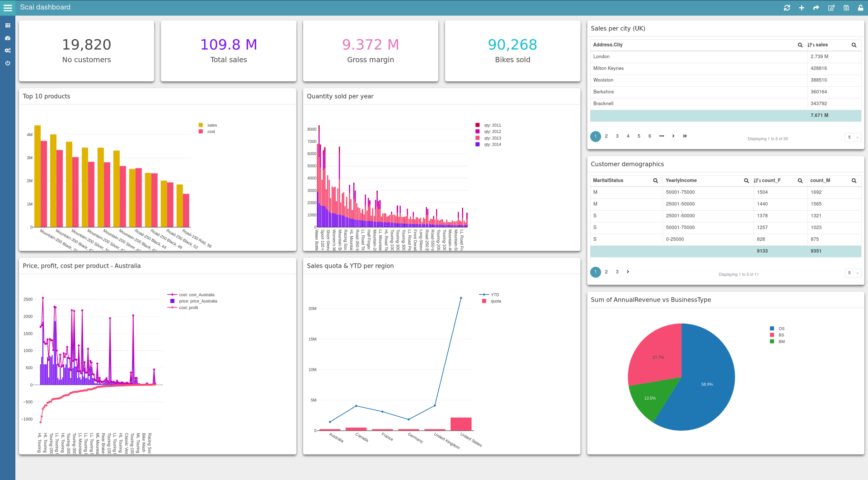Select the dashboards gauge icon in sidebar
The height and width of the screenshot is (480, 868).
point(7,38)
